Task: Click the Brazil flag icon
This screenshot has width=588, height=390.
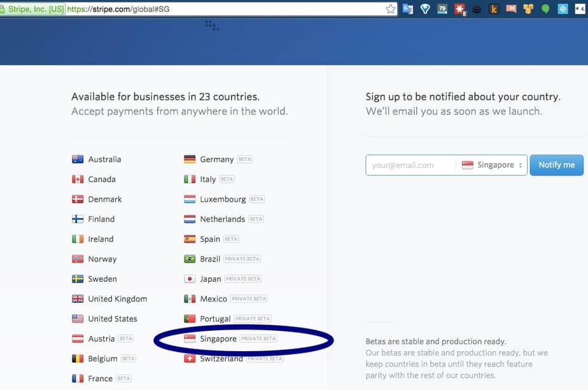Action: pyautogui.click(x=190, y=259)
